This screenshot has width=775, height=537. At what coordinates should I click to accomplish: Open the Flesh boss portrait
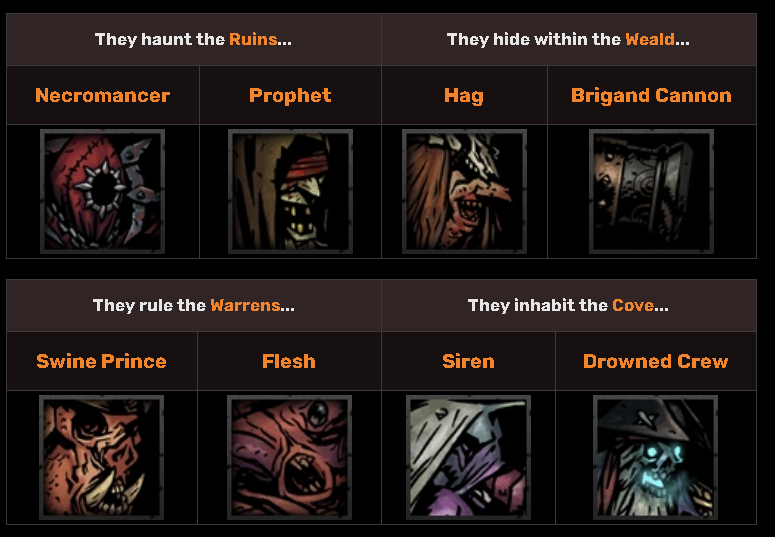click(289, 457)
